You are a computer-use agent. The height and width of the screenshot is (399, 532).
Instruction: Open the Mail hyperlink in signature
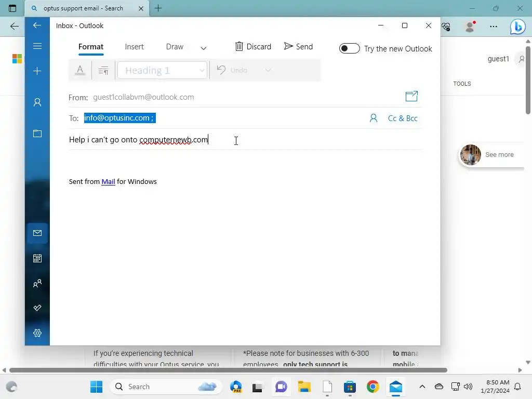point(108,181)
